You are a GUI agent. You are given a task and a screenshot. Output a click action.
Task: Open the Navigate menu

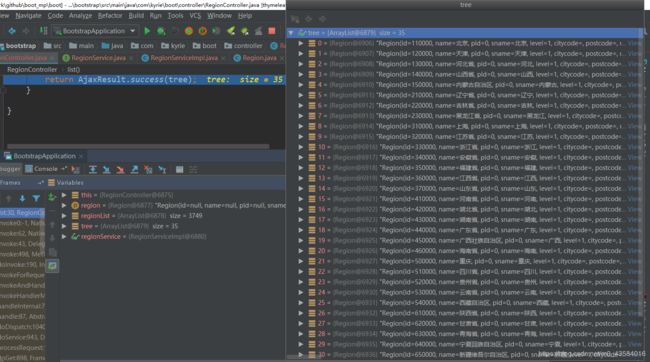coord(28,16)
